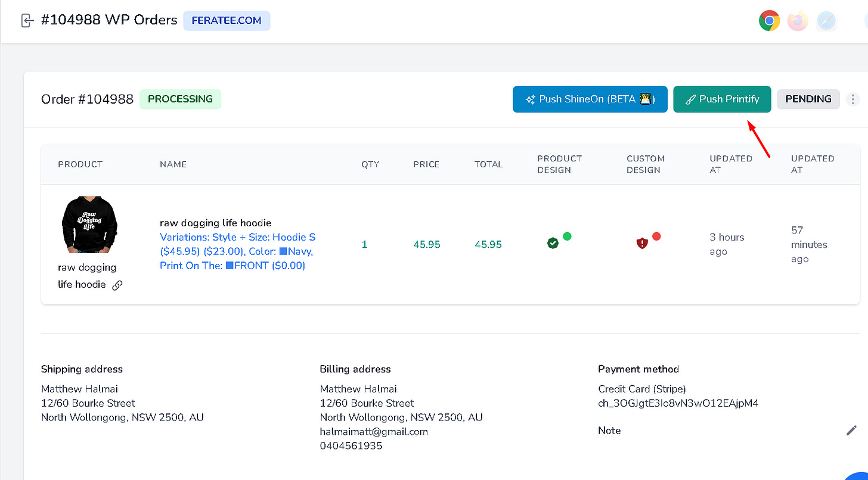Click the product variations link text

(x=237, y=251)
